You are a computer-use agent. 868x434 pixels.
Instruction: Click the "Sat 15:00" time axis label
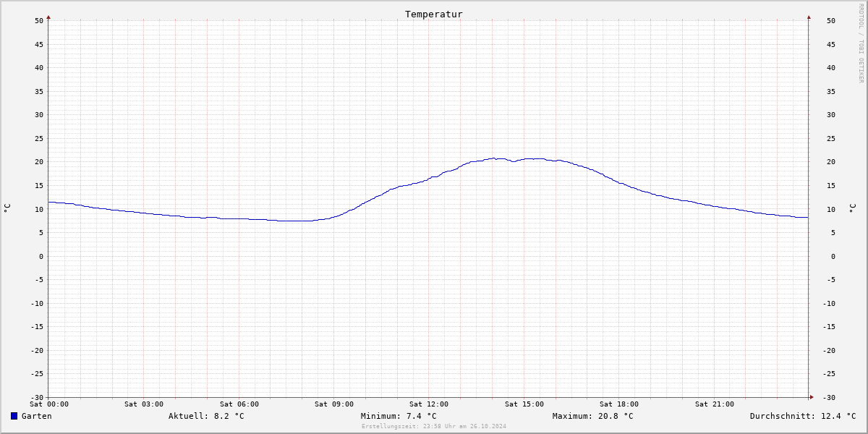click(x=524, y=404)
